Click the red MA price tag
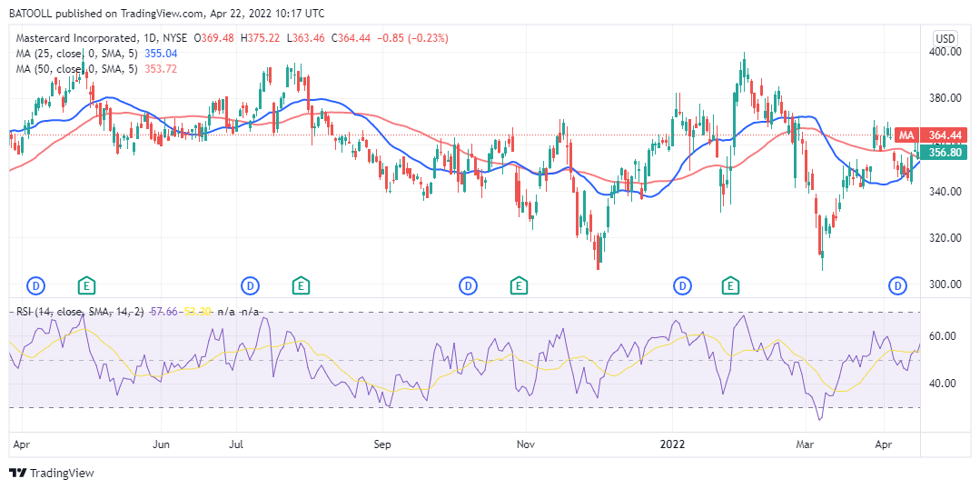 coord(906,135)
